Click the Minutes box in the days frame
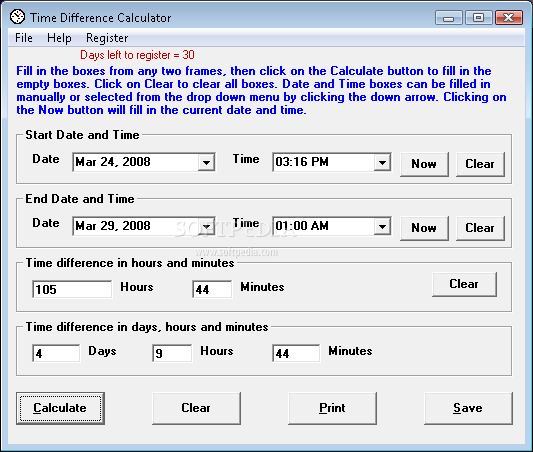 tap(296, 353)
